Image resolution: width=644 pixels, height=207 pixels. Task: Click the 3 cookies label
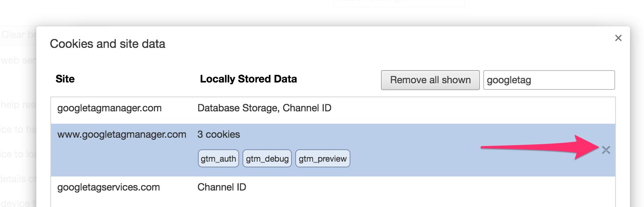(x=219, y=134)
